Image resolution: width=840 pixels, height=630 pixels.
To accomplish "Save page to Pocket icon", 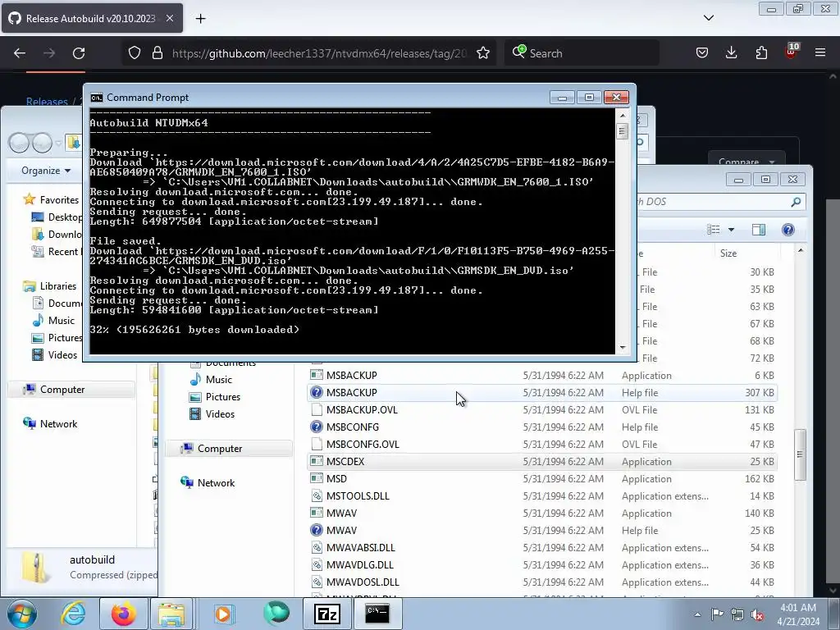I will (702, 53).
